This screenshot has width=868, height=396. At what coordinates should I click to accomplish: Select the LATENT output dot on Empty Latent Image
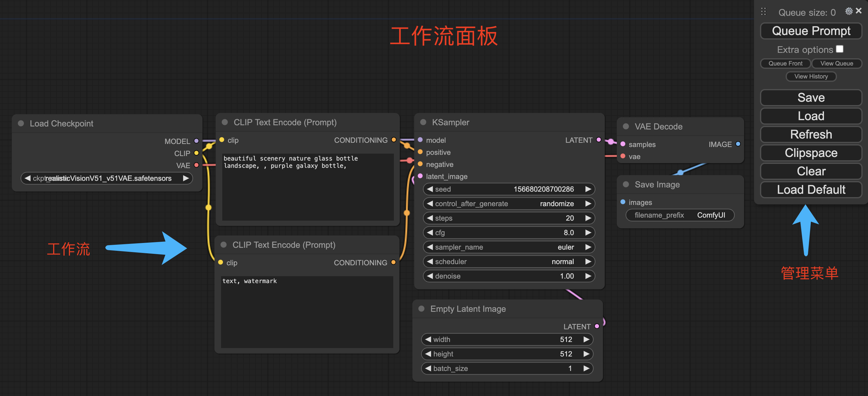click(x=597, y=326)
